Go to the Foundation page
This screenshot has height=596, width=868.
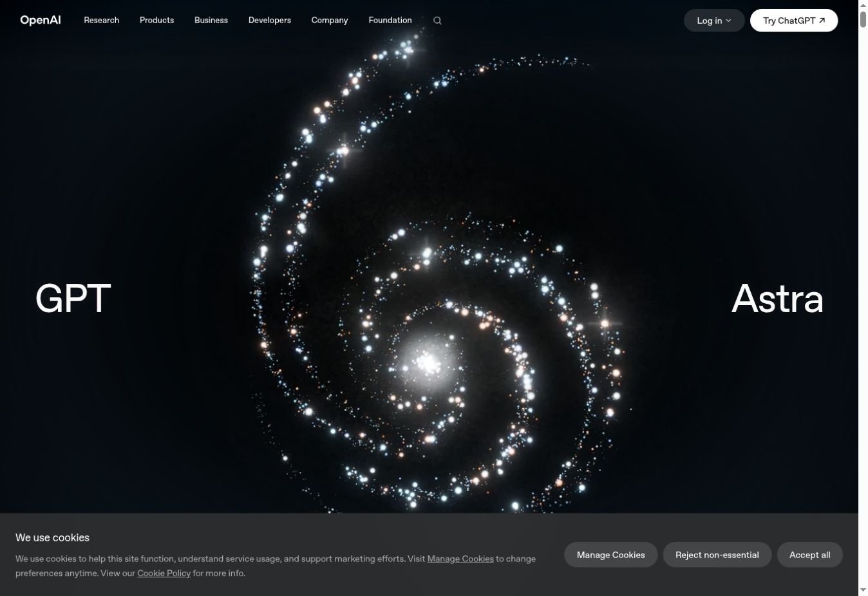coord(390,20)
